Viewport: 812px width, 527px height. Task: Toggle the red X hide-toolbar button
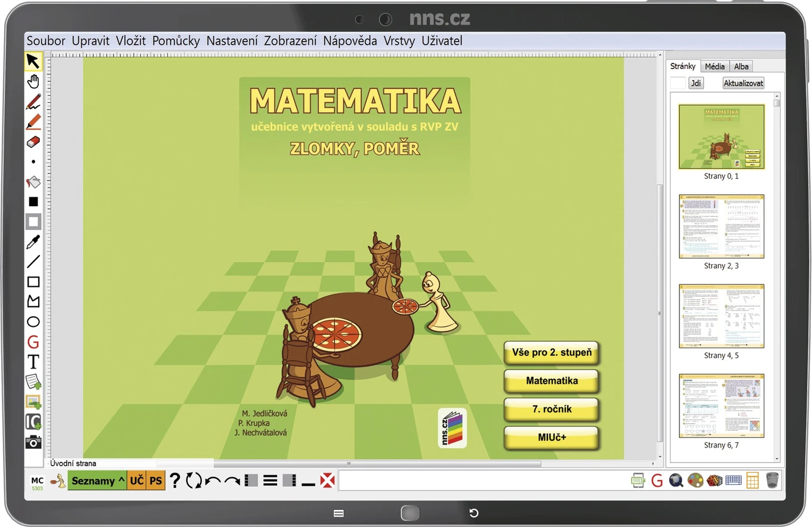(x=327, y=480)
